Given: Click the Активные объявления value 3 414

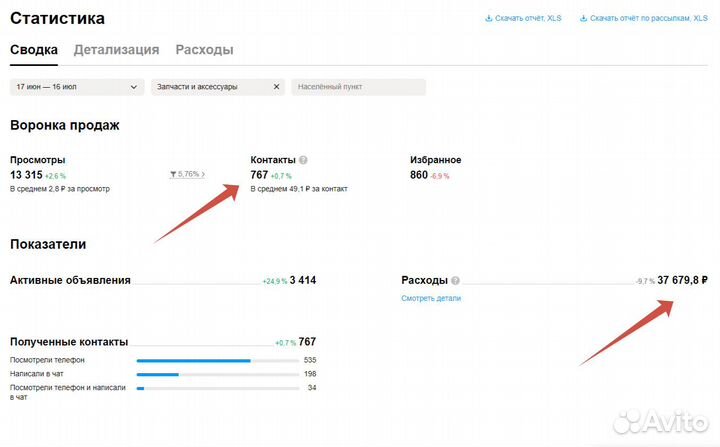Looking at the screenshot, I should point(303,280).
